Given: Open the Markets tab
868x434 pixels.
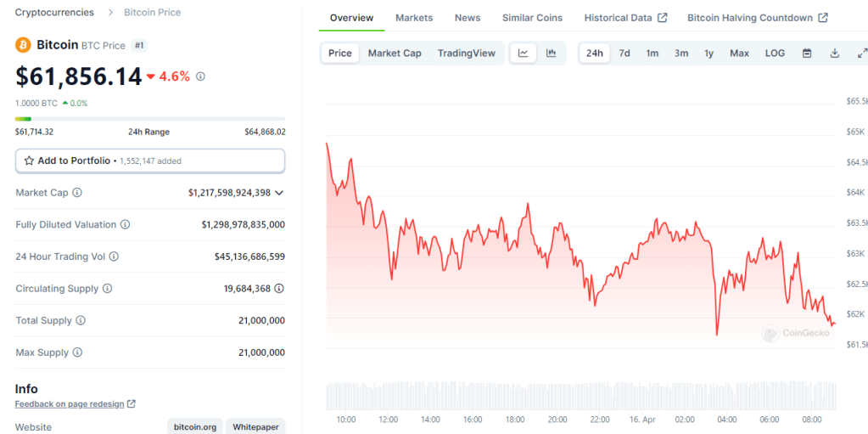Looking at the screenshot, I should (x=414, y=18).
